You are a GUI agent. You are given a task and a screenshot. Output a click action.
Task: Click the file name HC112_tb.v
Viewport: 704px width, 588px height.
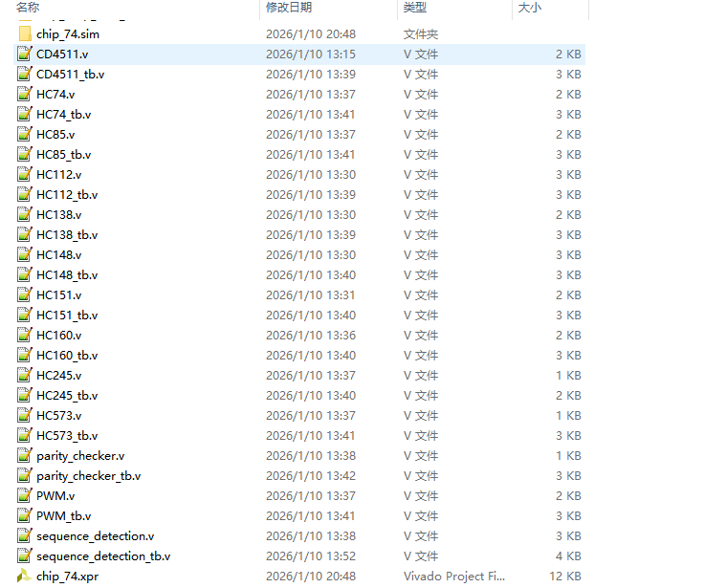click(x=67, y=195)
